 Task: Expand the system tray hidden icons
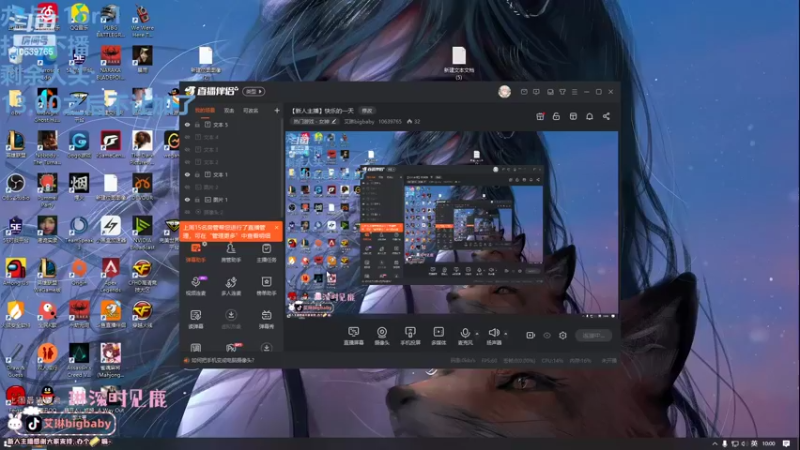point(714,443)
